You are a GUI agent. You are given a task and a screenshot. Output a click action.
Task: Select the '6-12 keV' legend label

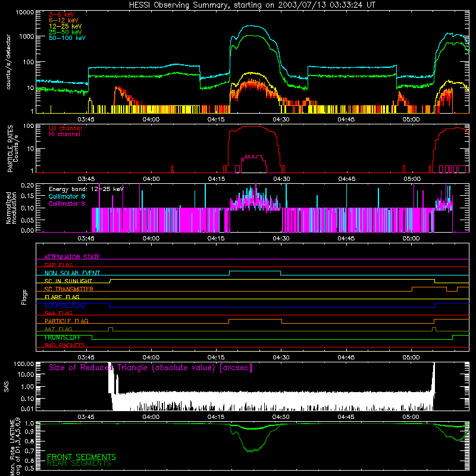click(x=64, y=20)
